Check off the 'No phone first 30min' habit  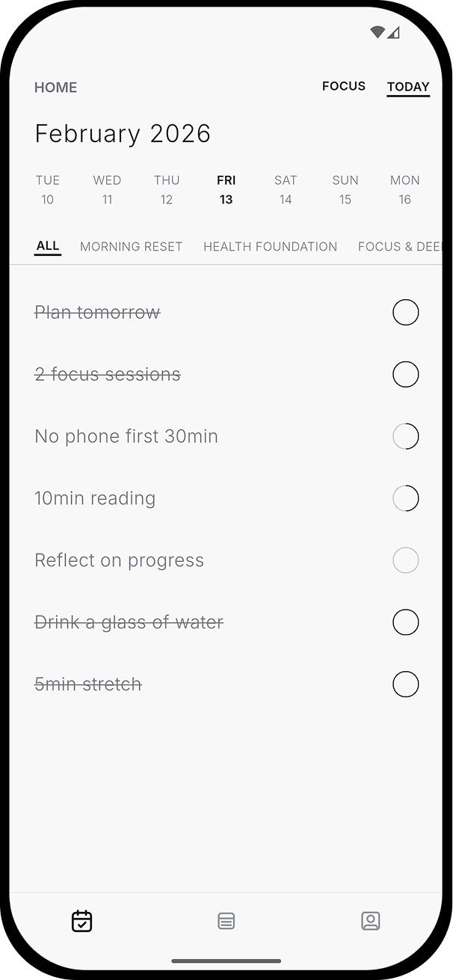(x=406, y=436)
